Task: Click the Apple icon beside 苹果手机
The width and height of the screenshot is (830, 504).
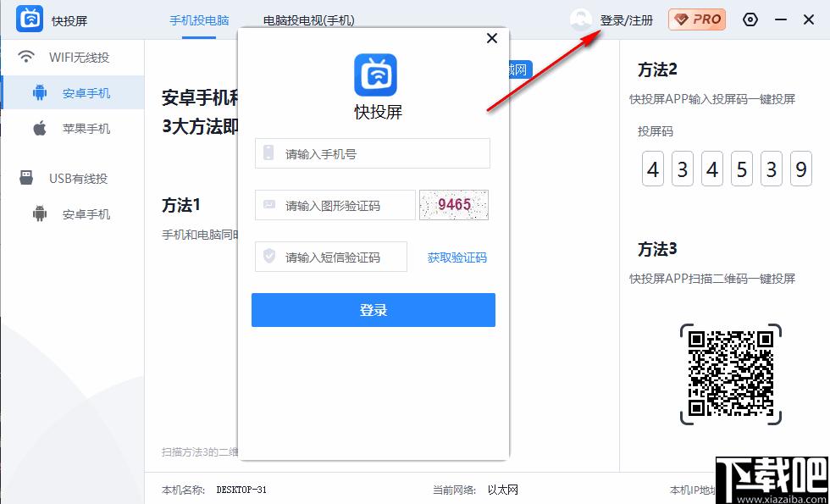Action: [40, 128]
